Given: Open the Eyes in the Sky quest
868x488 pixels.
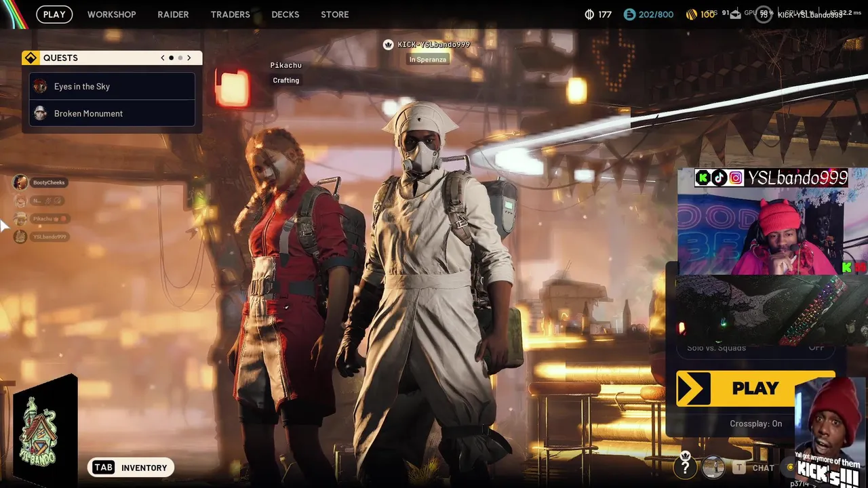Looking at the screenshot, I should click(112, 86).
